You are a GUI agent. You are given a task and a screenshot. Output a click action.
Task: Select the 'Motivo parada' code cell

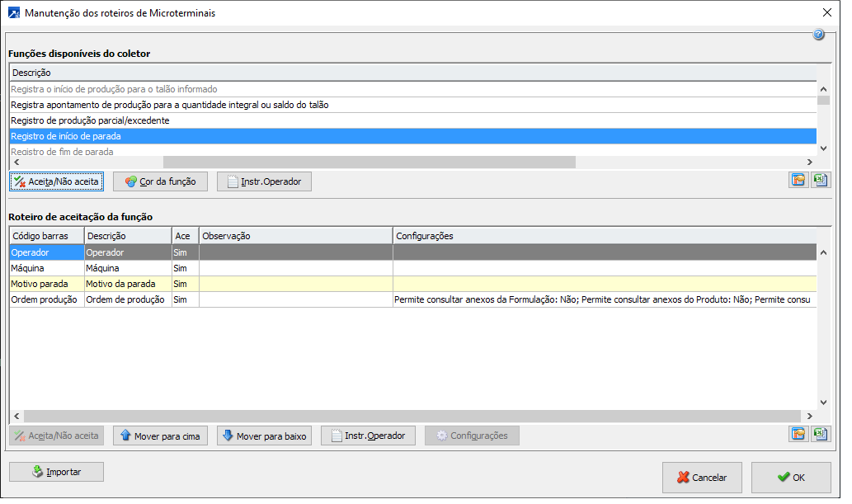click(x=47, y=284)
